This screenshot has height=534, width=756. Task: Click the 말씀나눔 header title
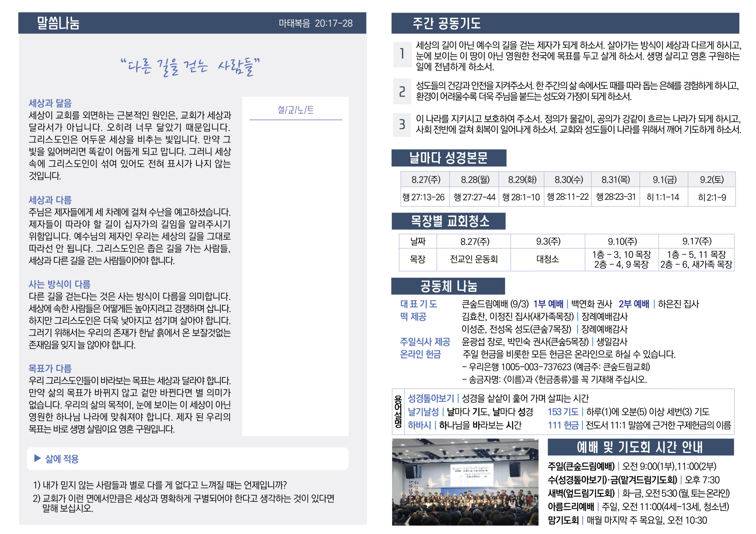[58, 23]
